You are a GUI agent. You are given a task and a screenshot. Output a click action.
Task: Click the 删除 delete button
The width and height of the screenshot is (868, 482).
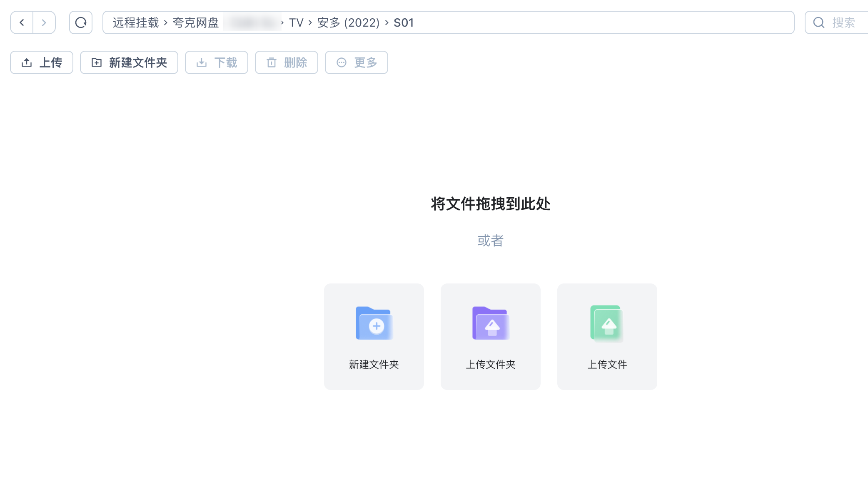pyautogui.click(x=287, y=62)
